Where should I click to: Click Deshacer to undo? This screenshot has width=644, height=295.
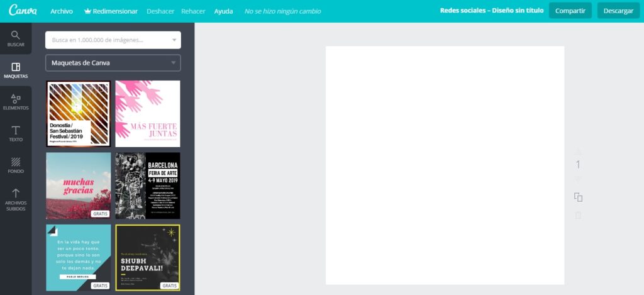pos(160,11)
